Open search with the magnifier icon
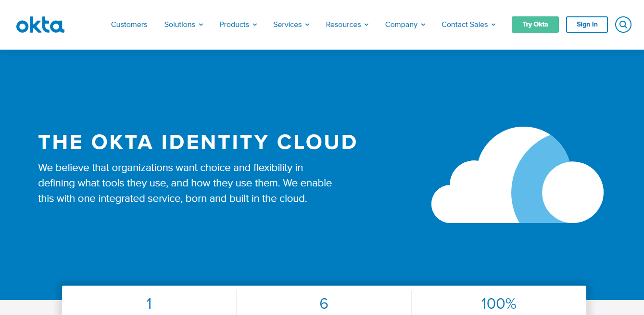The height and width of the screenshot is (315, 644). pyautogui.click(x=623, y=25)
